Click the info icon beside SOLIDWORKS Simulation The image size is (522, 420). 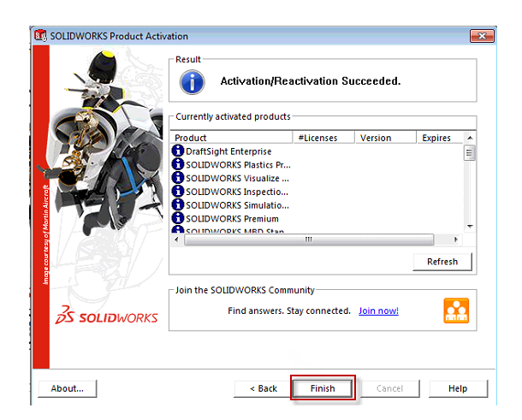(178, 204)
